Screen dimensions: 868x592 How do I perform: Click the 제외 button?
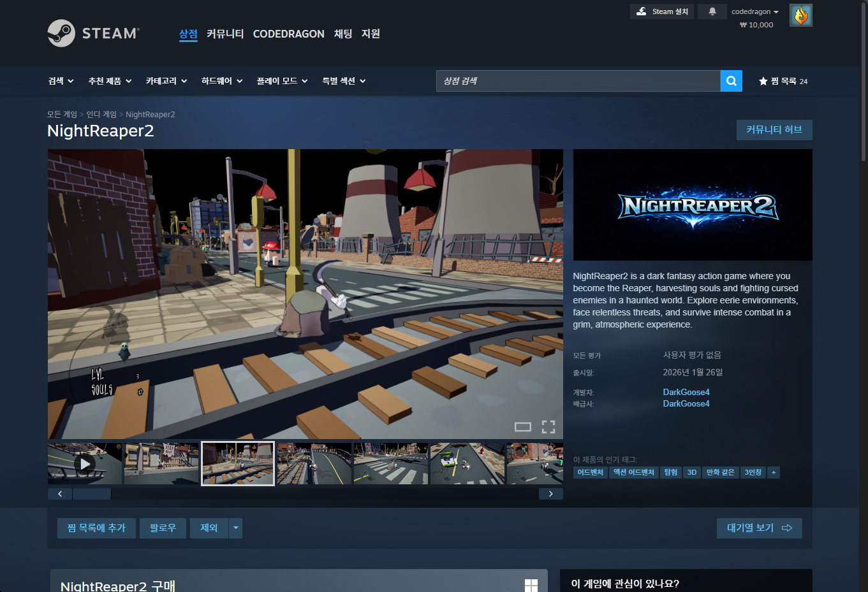click(x=209, y=528)
